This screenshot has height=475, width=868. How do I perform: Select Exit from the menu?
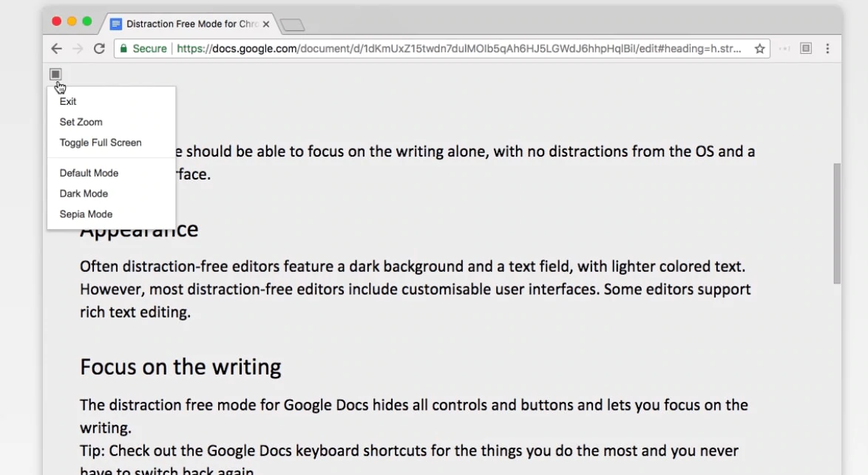click(68, 101)
